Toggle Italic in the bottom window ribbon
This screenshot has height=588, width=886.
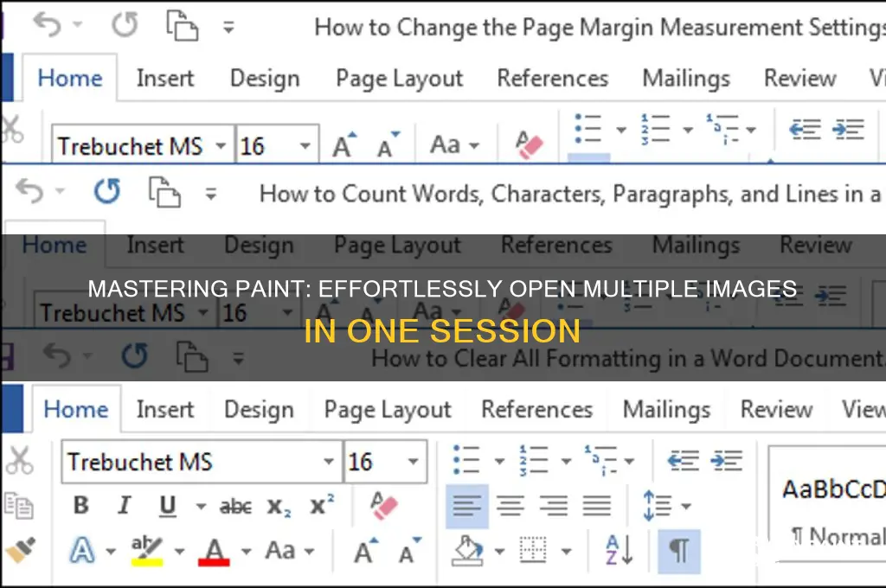(125, 505)
